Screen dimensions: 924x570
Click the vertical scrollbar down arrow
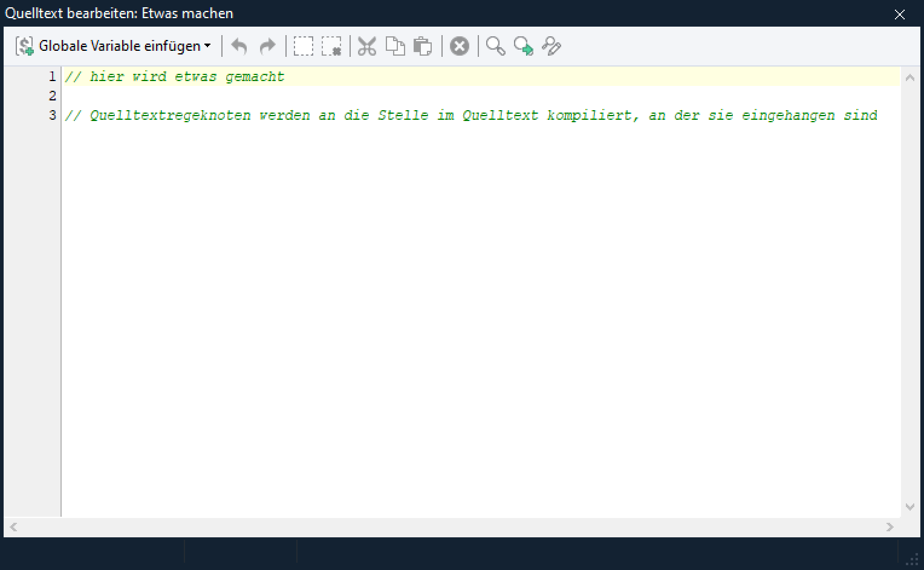[x=909, y=507]
